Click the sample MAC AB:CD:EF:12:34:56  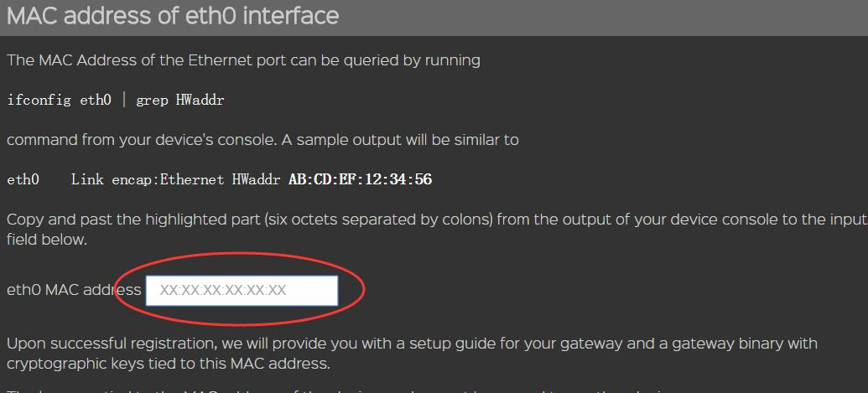360,179
